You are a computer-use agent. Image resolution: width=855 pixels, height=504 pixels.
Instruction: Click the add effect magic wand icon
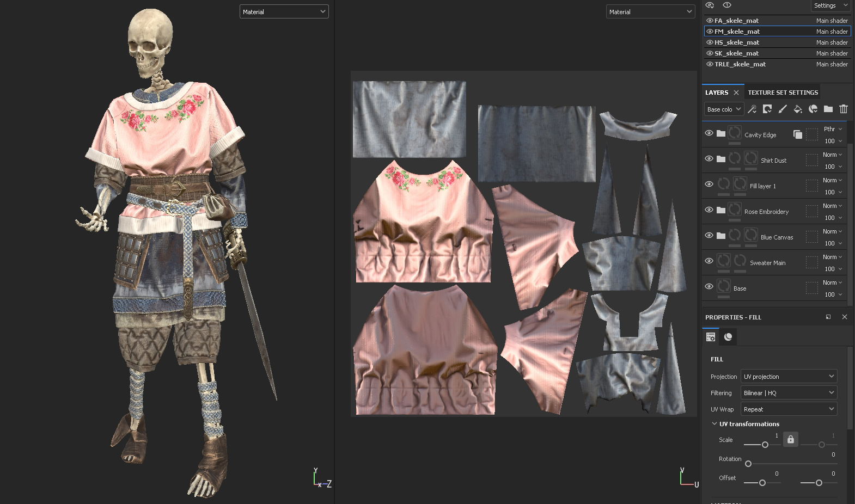coord(752,109)
